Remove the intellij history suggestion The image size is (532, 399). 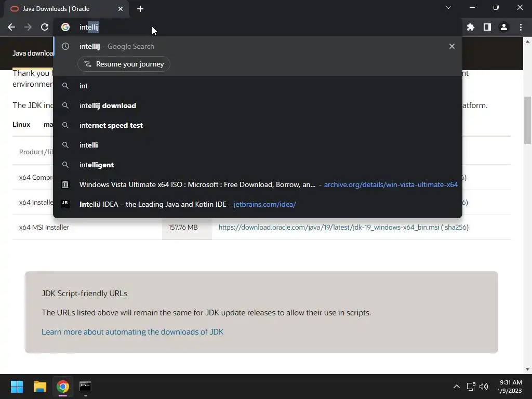451,46
